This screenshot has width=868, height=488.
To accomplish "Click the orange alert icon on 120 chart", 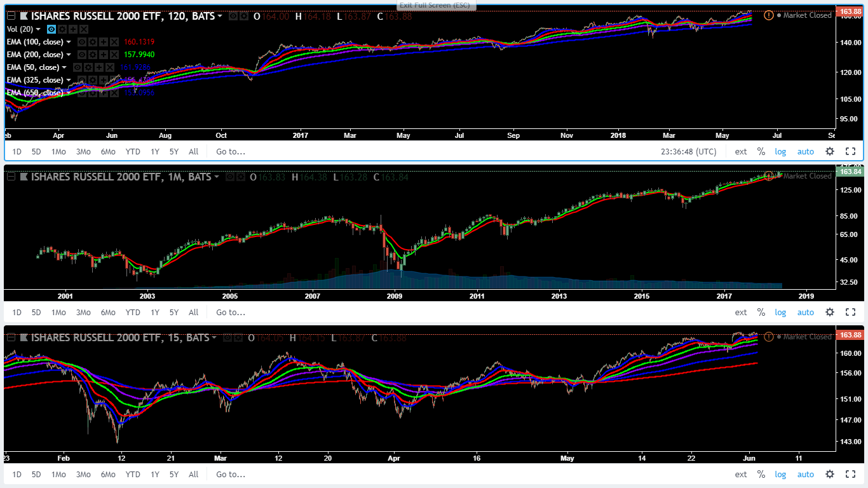I will click(x=769, y=15).
